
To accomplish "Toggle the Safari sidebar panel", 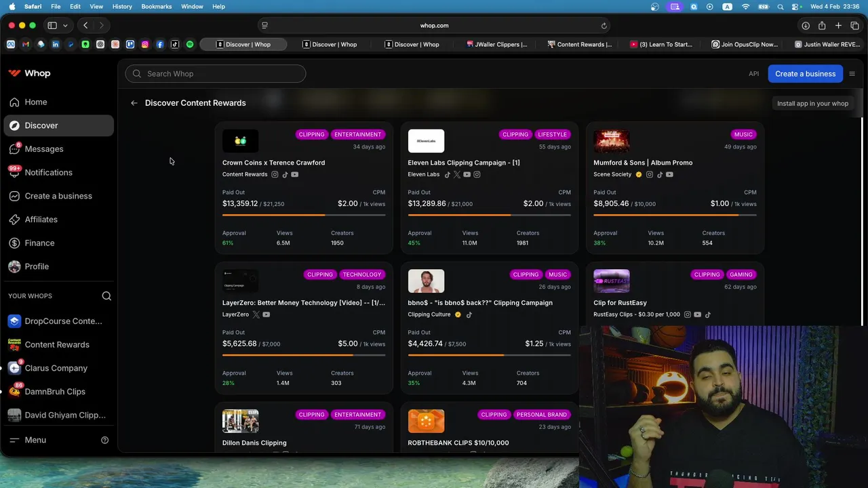I will coord(52,26).
